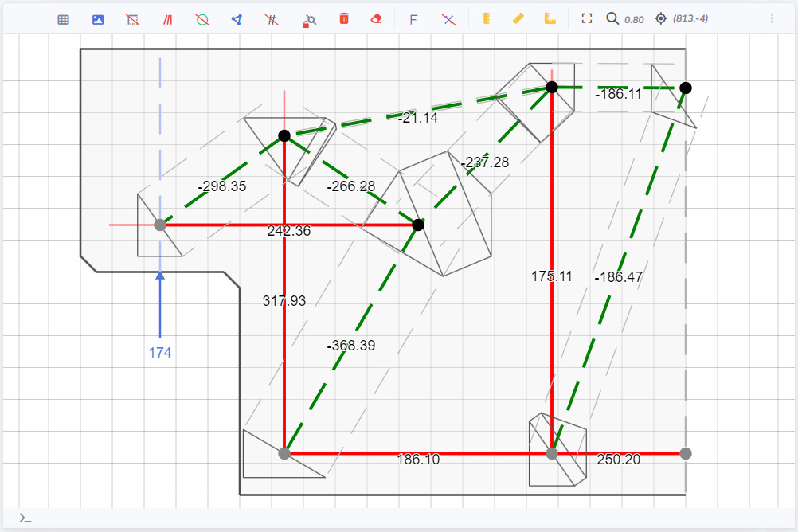
Task: Toggle the crossed-out dashed rectangle icon
Action: 133,19
